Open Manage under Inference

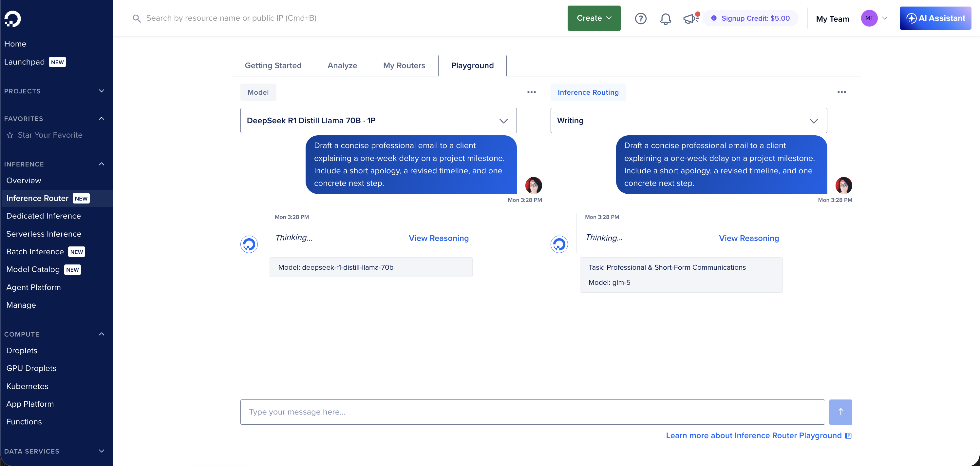21,305
